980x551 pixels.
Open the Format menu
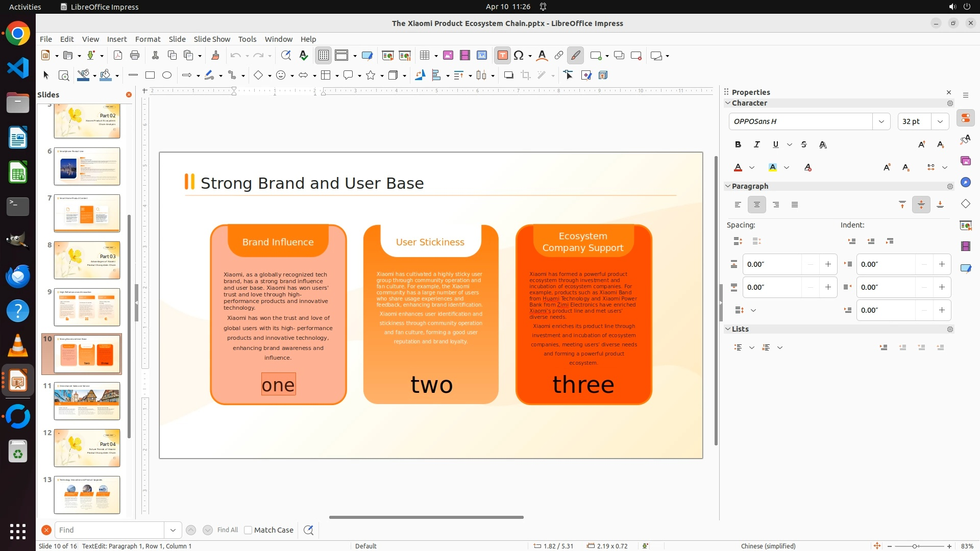coord(148,39)
